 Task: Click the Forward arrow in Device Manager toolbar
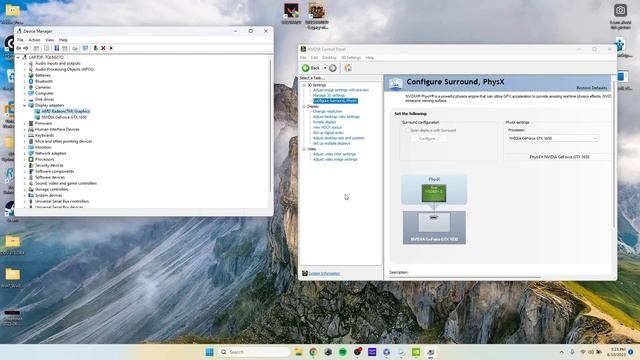tap(26, 48)
